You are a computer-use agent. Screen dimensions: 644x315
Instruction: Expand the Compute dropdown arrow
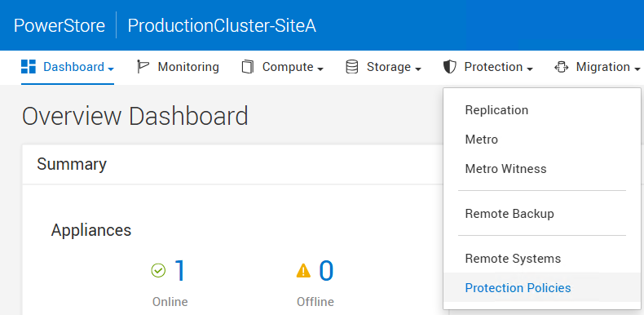tap(320, 69)
